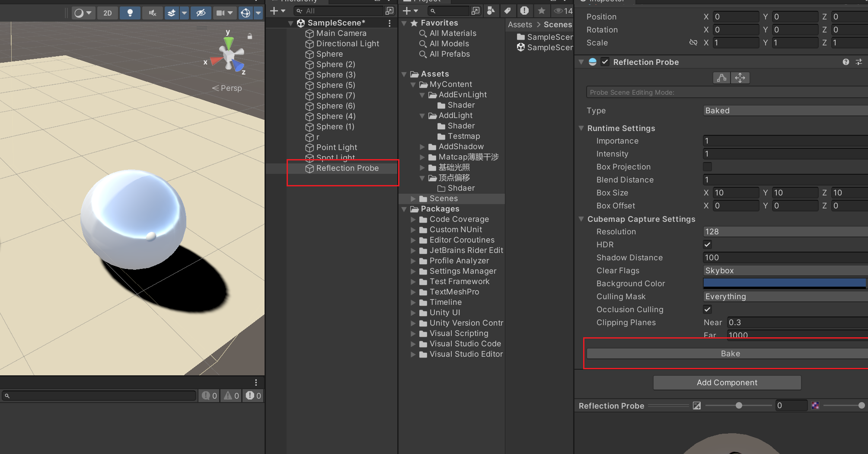Open the Type dropdown showing Baked
This screenshot has height=454, width=868.
[785, 111]
